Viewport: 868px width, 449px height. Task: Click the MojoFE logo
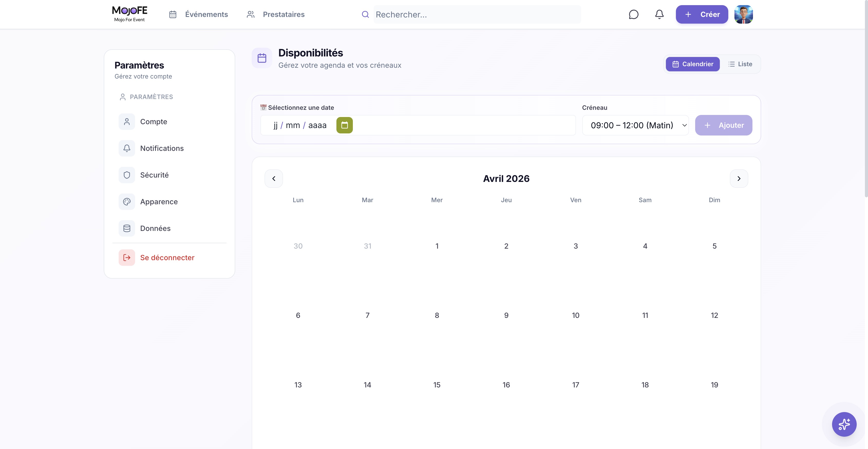point(129,14)
